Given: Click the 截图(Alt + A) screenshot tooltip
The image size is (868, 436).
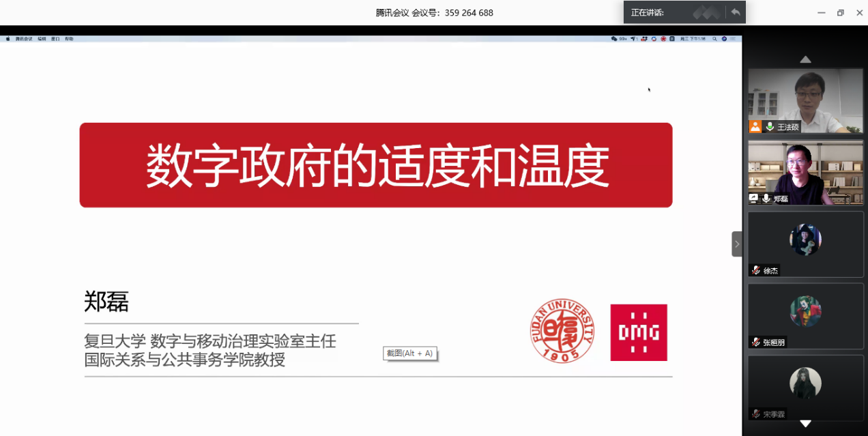Looking at the screenshot, I should coord(409,353).
